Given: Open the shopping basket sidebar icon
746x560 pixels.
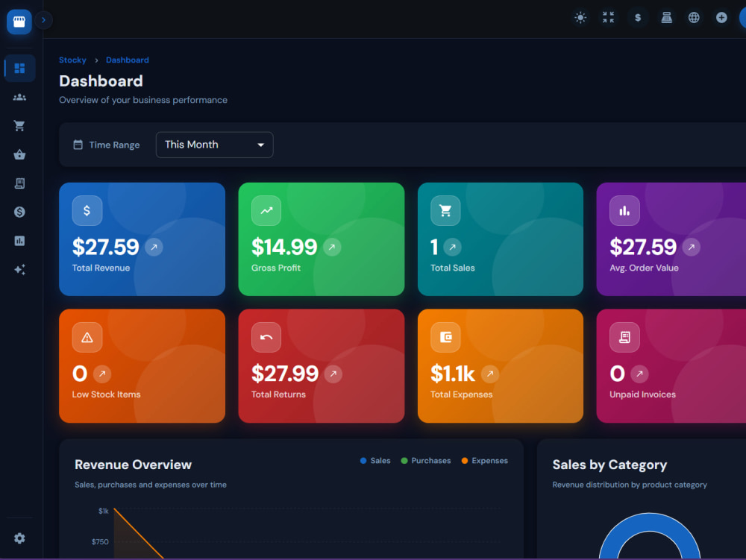Looking at the screenshot, I should (x=19, y=154).
